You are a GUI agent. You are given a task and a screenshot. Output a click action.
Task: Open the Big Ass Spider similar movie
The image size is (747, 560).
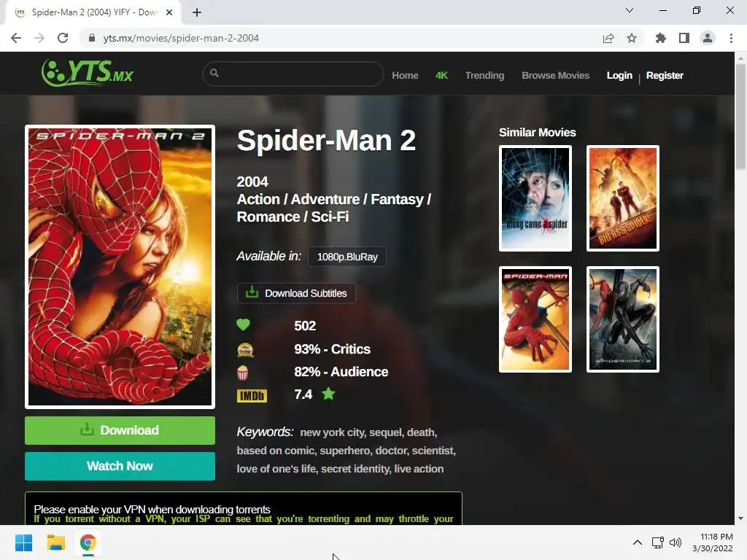point(623,198)
